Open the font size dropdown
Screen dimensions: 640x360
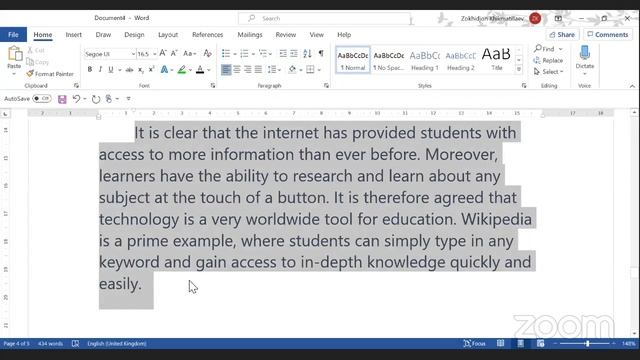pos(155,54)
